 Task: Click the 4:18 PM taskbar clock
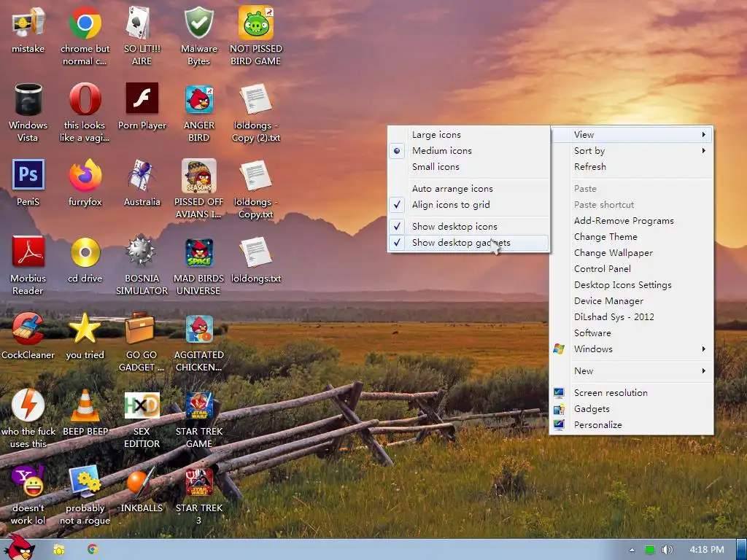pos(707,550)
